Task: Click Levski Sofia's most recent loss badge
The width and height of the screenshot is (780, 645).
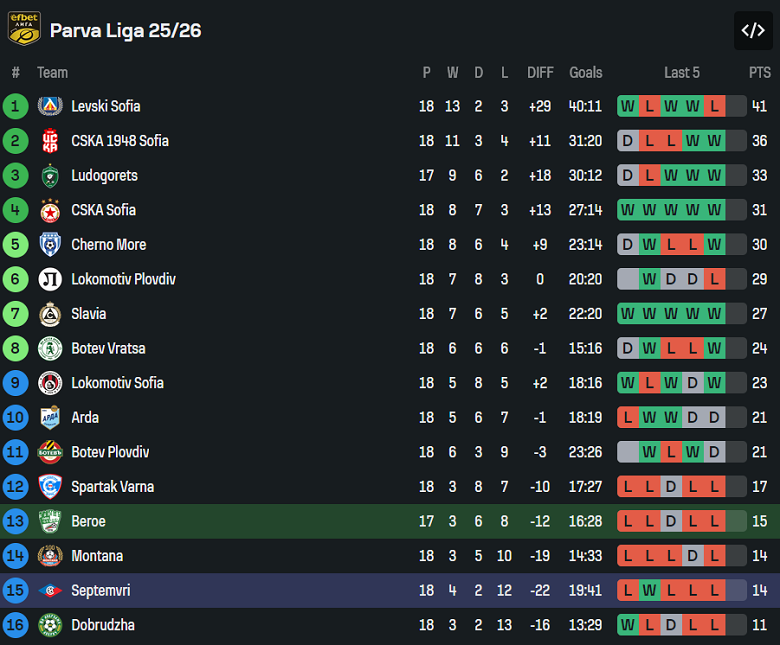Action: 714,106
